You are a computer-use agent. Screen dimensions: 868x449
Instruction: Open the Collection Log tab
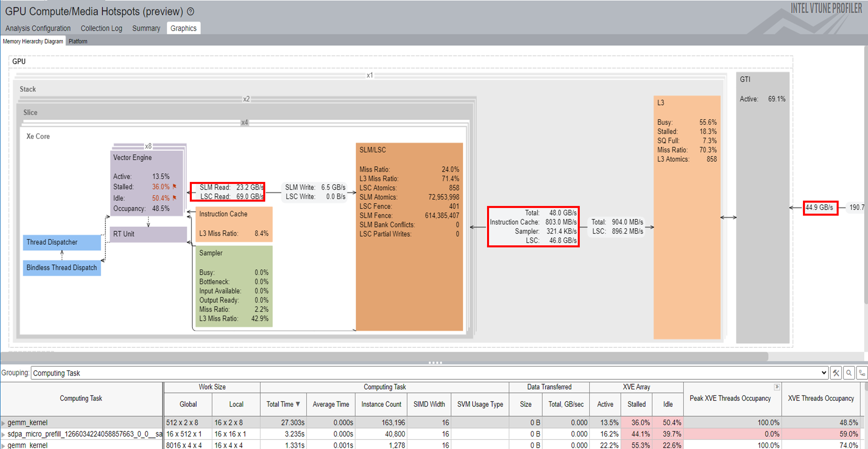(x=101, y=28)
